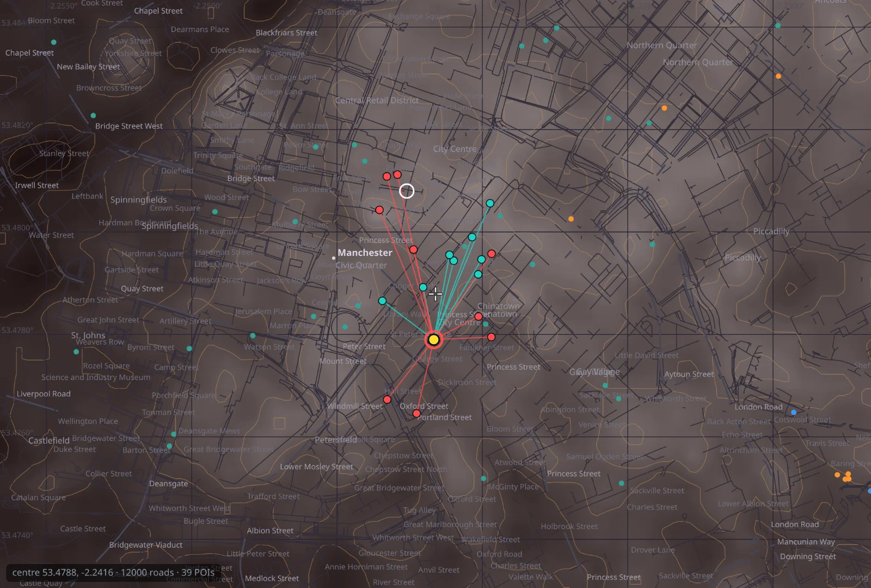Screen dimensions: 871x588
Task: Select the blue dot next to London Road label
Action: 793,412
